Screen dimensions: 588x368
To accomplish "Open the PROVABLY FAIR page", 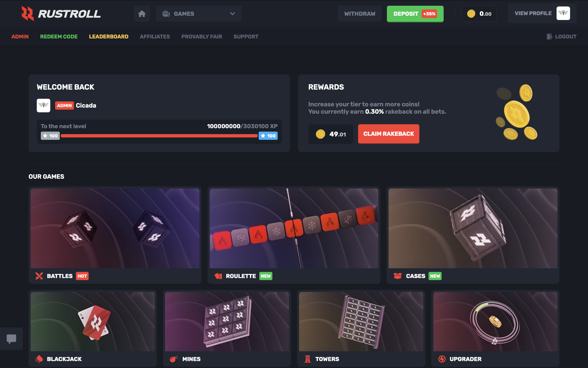I will (202, 36).
